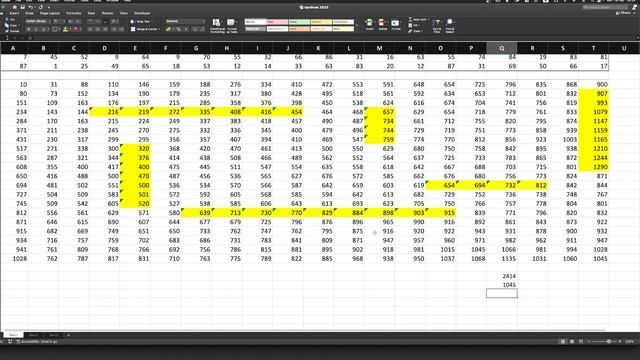The image size is (640, 360).
Task: Expand the Merge & Center dropdown
Action: 159,29
